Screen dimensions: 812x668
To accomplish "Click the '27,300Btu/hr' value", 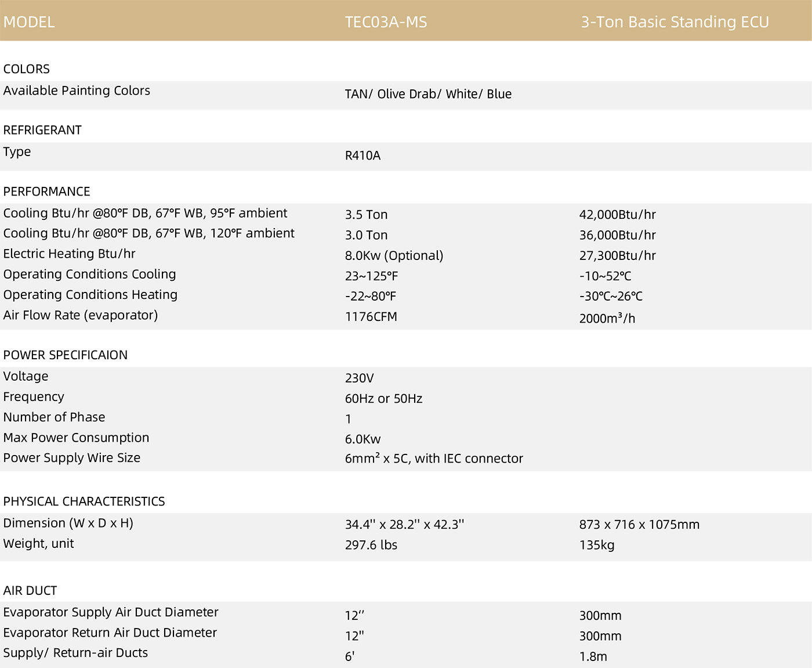I will point(617,255).
